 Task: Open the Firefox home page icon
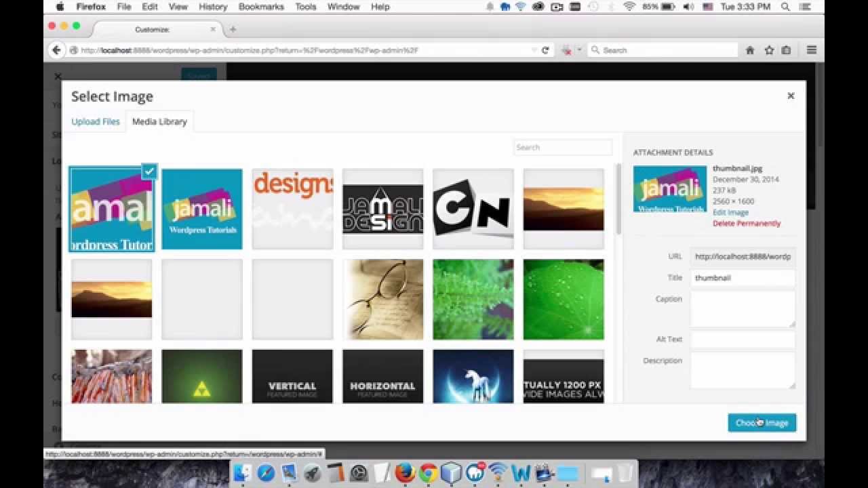[750, 50]
